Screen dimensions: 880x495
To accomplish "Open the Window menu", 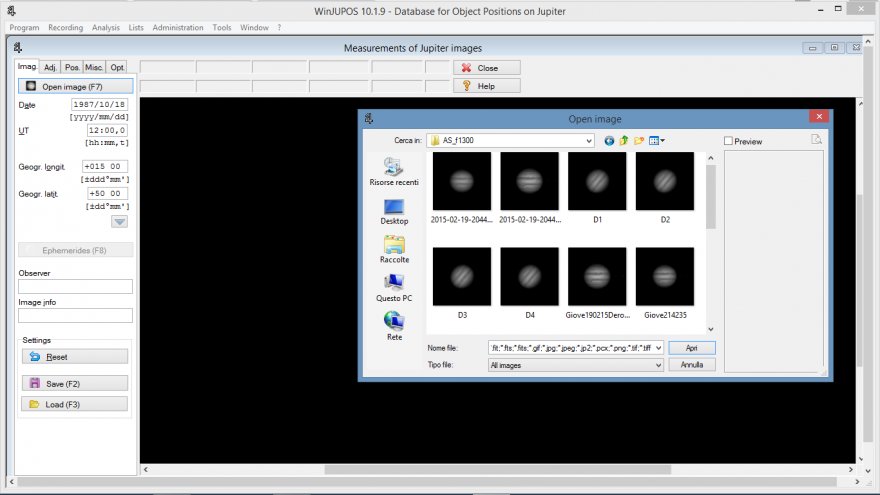I will click(x=254, y=28).
